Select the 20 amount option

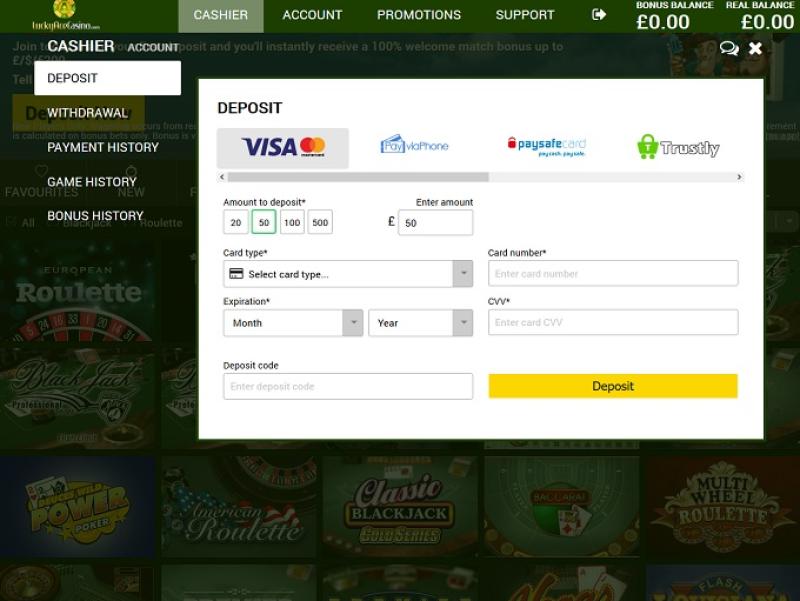pos(236,222)
